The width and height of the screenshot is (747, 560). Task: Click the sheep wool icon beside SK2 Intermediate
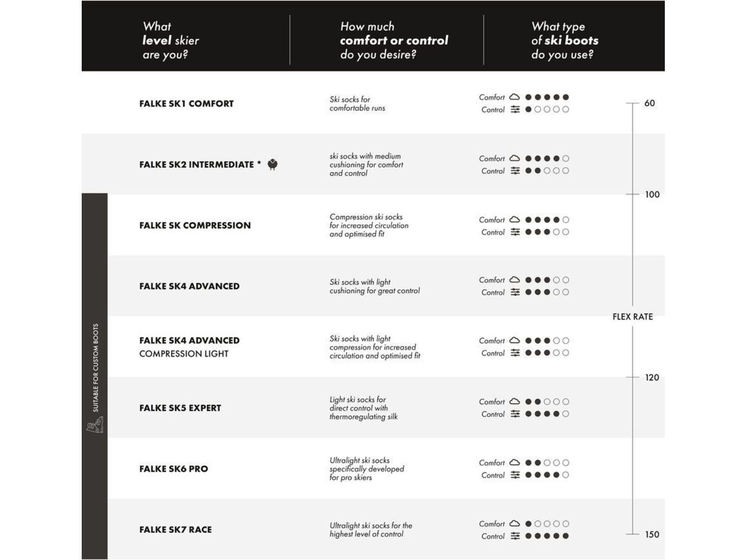273,165
